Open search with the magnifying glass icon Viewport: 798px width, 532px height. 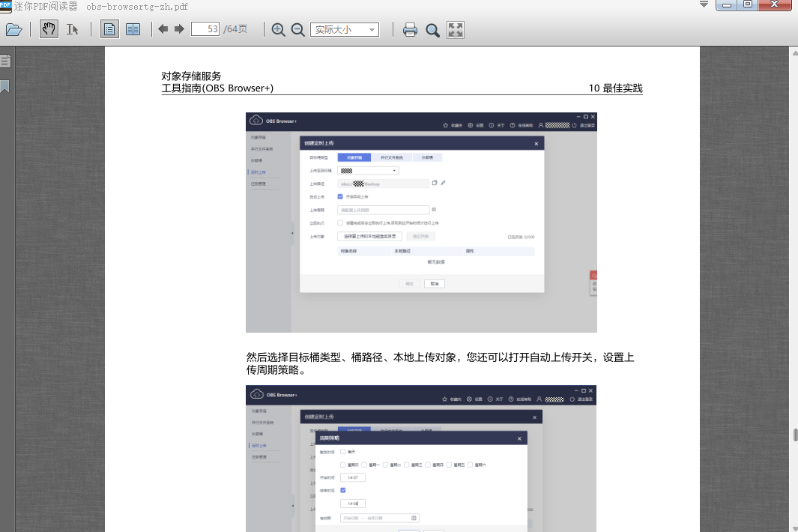pos(432,30)
